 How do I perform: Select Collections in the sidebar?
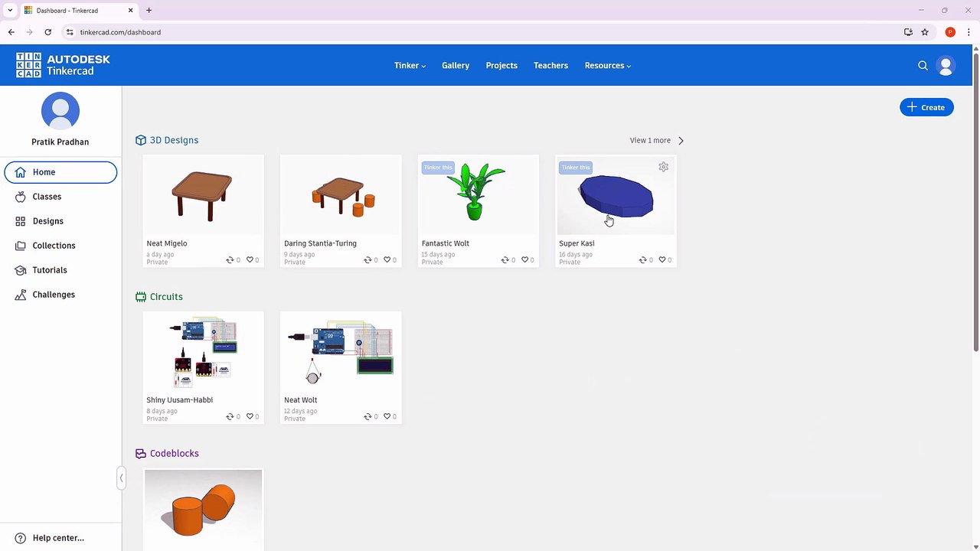[60, 246]
